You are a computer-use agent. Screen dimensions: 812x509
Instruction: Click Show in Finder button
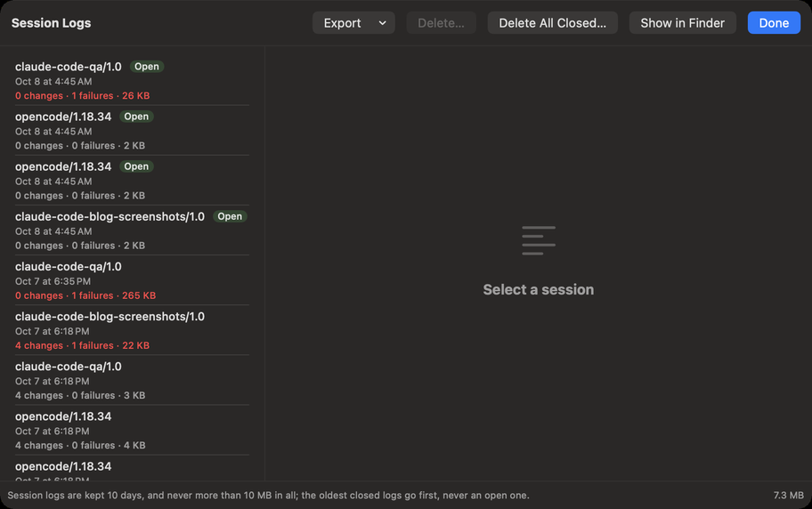click(x=682, y=23)
